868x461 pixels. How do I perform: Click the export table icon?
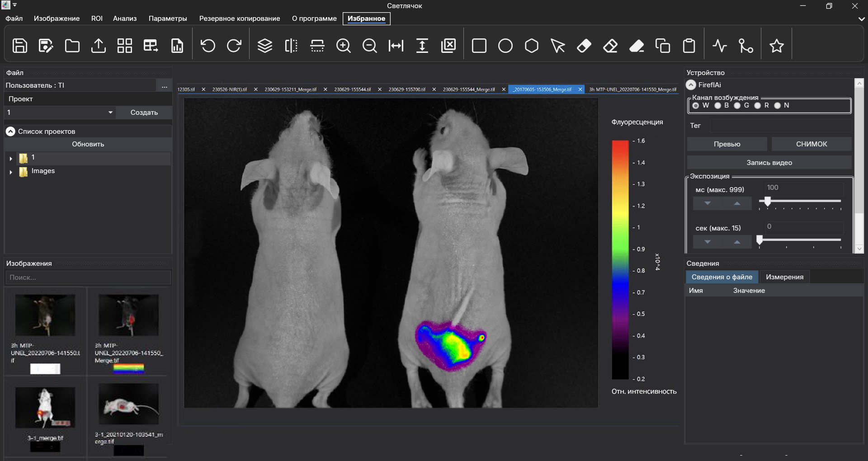(151, 46)
